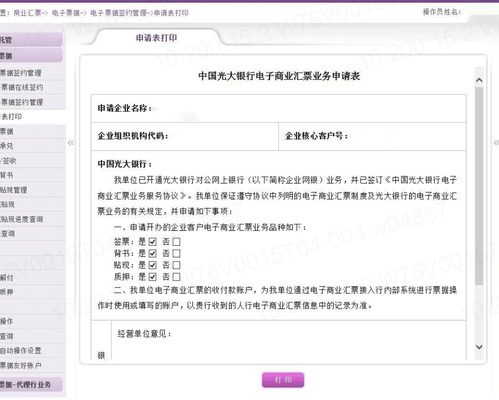Toggle 质押 否 checkbox in the form
Image resolution: width=499 pixels, height=400 pixels.
click(176, 277)
